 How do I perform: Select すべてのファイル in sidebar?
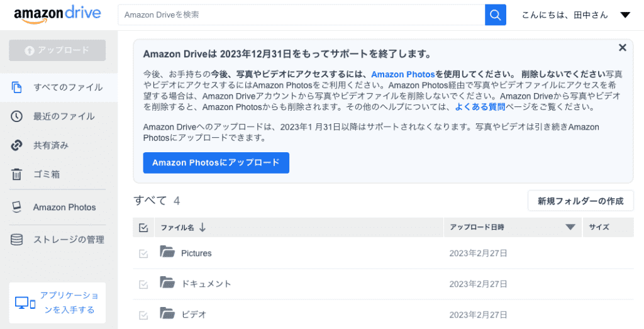pos(58,87)
